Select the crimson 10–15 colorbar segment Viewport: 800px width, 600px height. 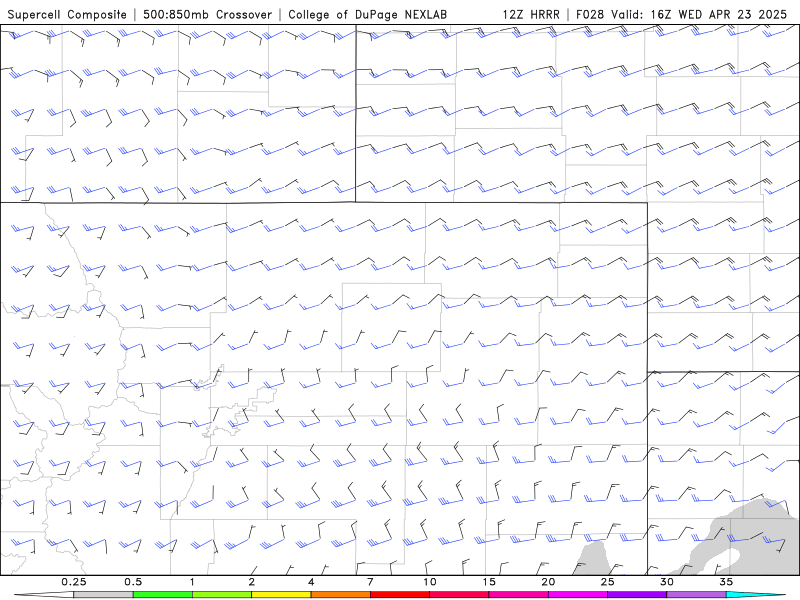pyautogui.click(x=459, y=595)
